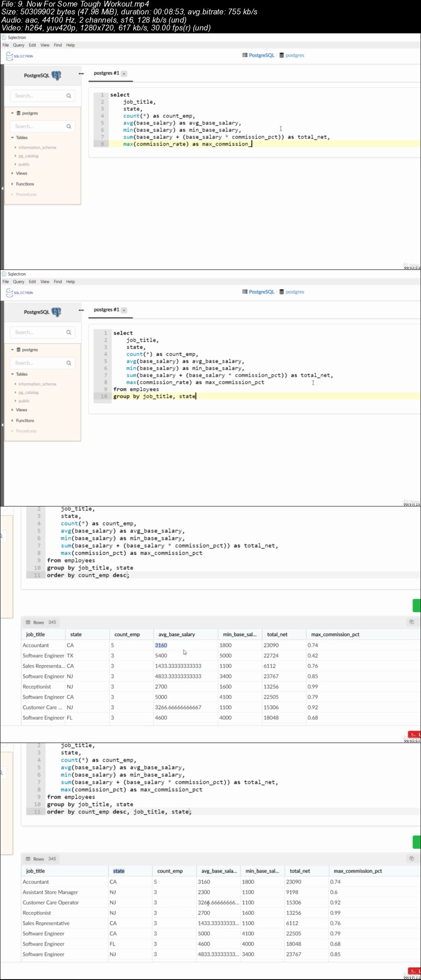Image resolution: width=421 pixels, height=980 pixels.
Task: Click the TX state cell in the third frame
Action: coord(70,655)
